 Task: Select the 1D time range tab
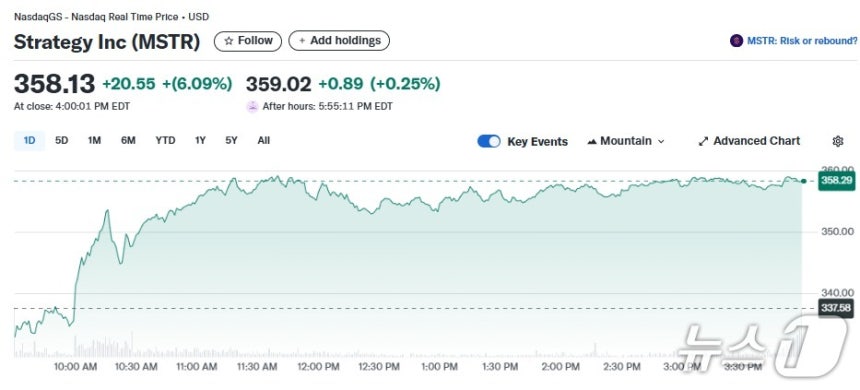point(29,140)
